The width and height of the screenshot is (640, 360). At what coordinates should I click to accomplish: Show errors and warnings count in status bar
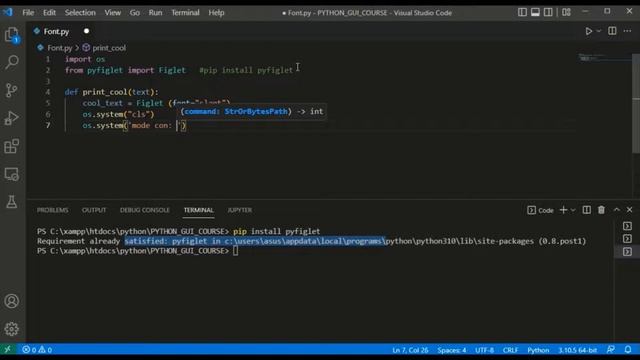coord(37,350)
